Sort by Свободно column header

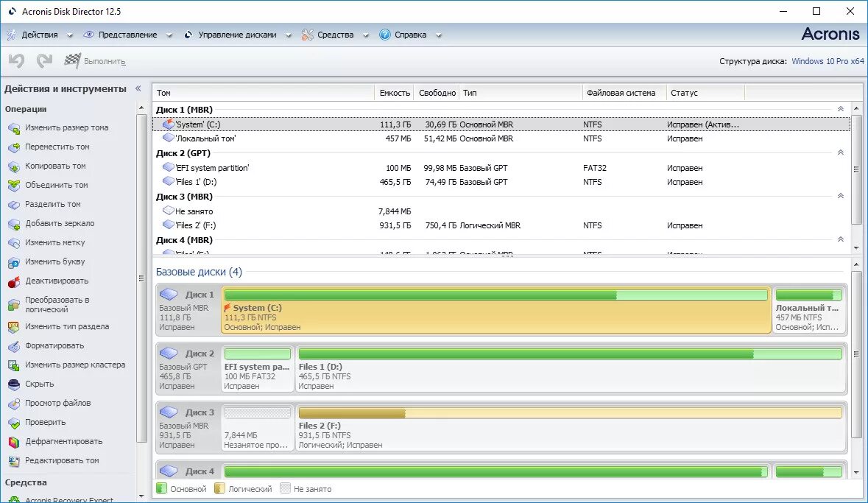[437, 93]
